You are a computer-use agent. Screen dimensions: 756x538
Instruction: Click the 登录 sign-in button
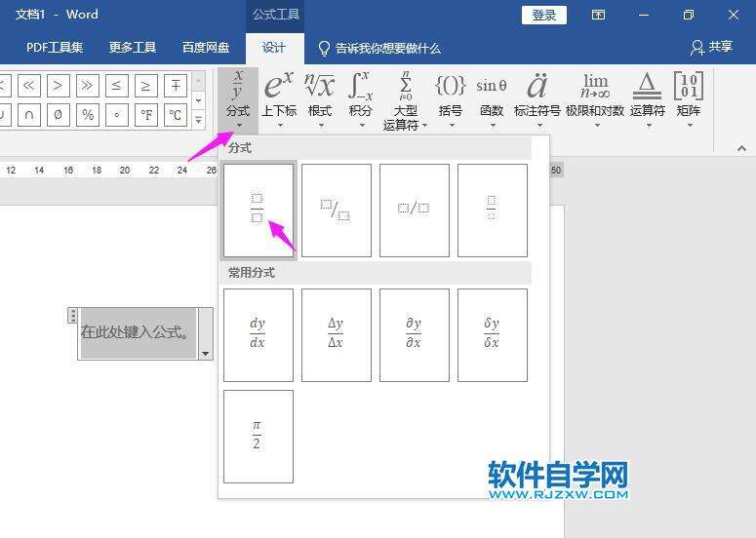[544, 15]
